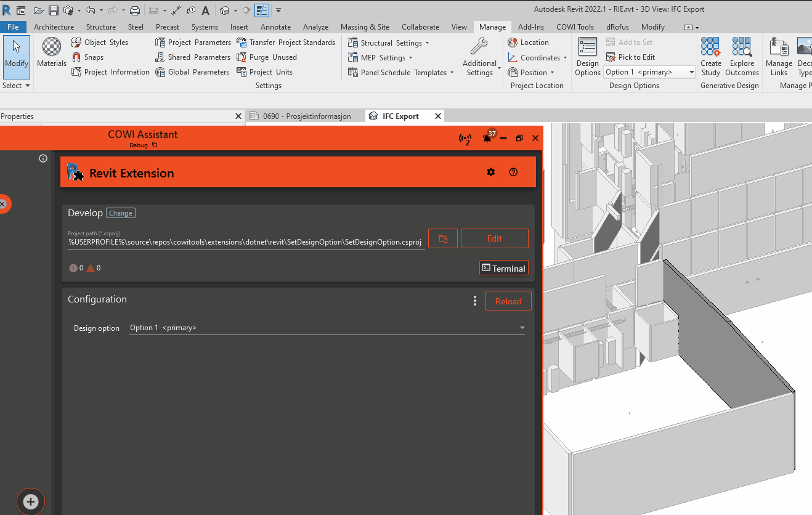Launch Create Study under Generative Design
Screen dimensions: 812x515
(710, 57)
